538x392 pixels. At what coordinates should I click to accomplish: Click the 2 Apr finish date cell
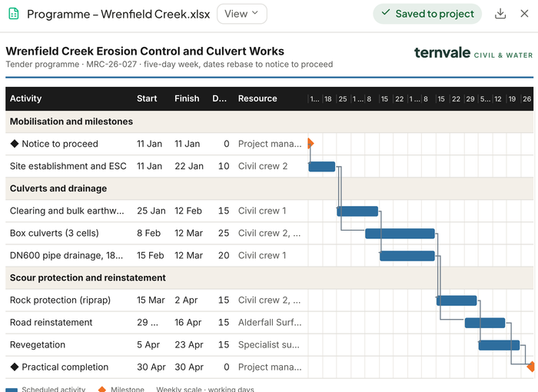(x=186, y=300)
